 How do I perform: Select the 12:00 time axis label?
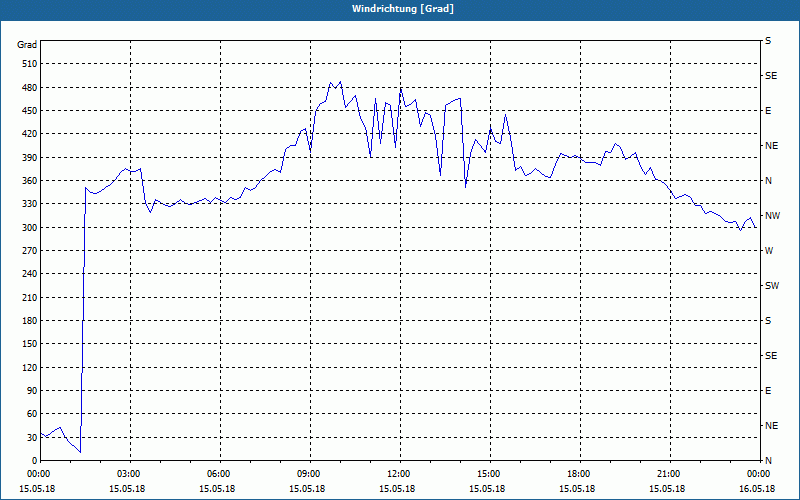click(396, 473)
